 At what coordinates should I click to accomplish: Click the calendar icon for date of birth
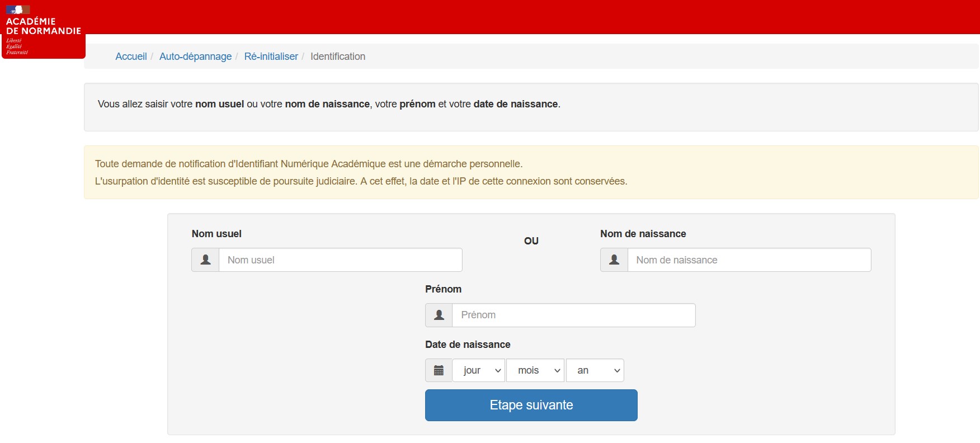tap(439, 370)
